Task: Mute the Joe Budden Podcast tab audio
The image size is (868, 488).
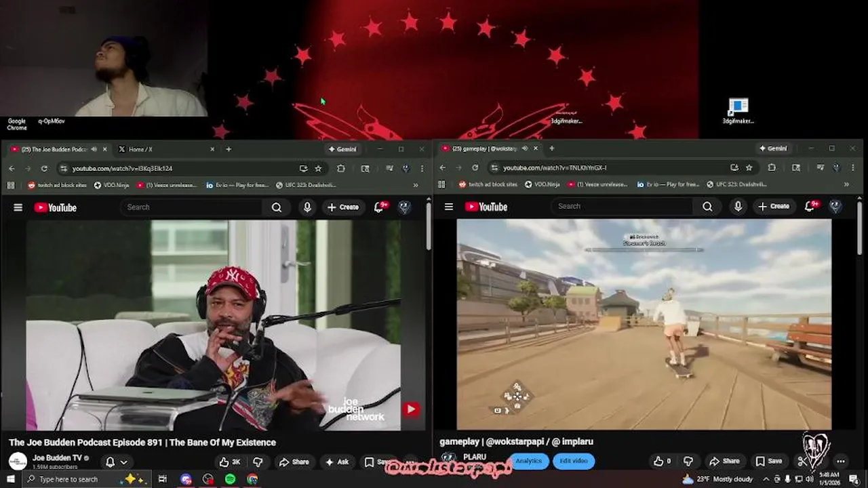Action: [x=94, y=149]
